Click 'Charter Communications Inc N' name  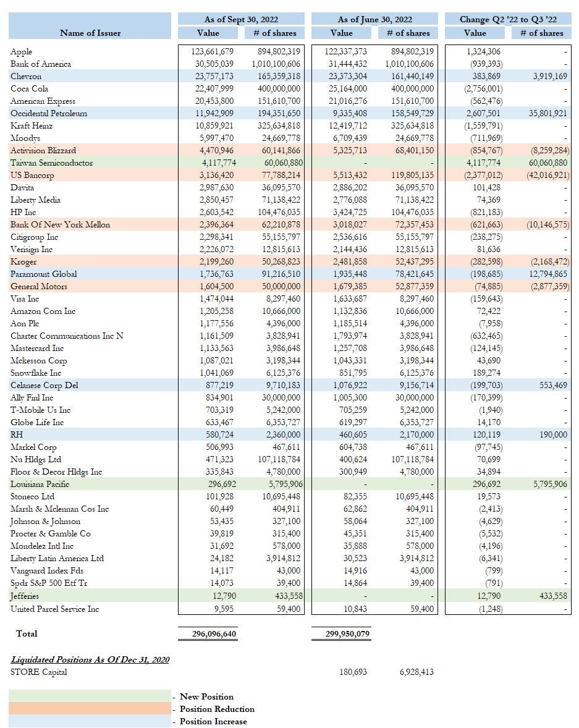click(x=67, y=336)
